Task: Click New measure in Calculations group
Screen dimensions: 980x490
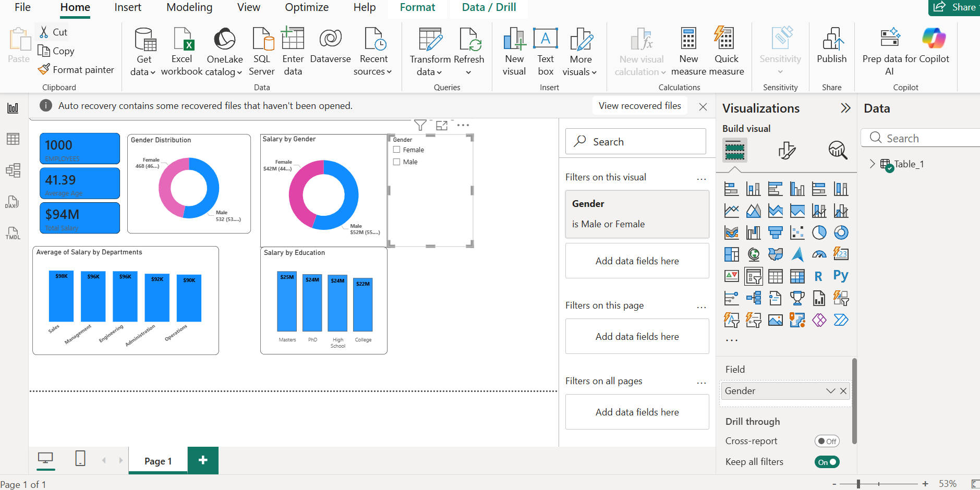Action: 688,52
